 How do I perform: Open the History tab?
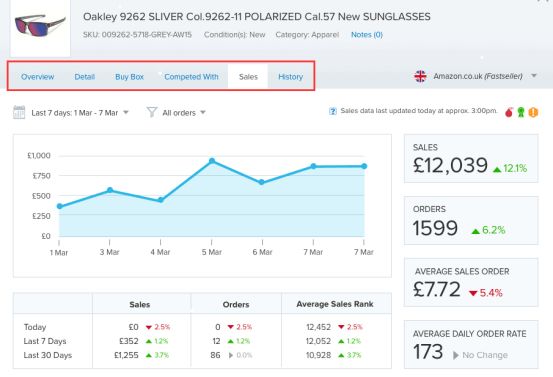291,77
